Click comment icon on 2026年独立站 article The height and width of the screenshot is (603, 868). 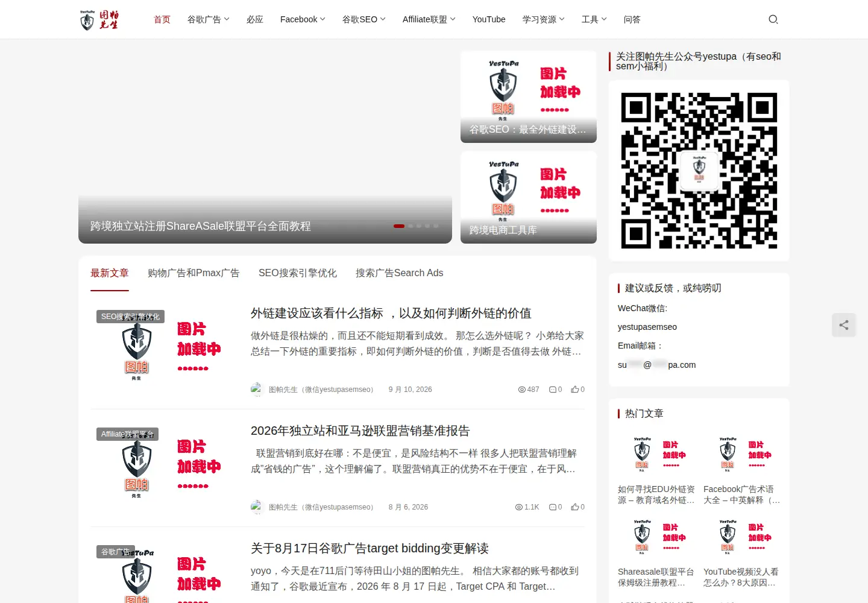553,507
